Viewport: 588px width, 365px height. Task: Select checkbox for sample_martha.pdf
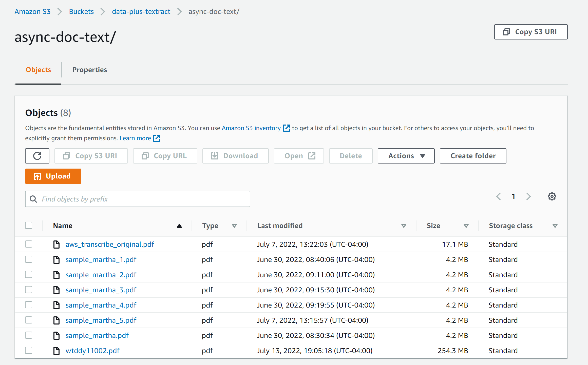(x=29, y=335)
